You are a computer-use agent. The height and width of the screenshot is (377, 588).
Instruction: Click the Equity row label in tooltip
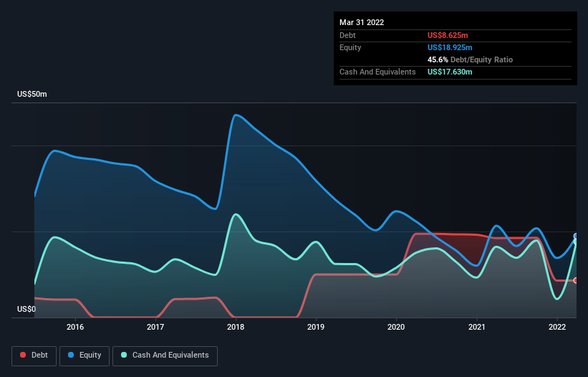click(x=350, y=47)
